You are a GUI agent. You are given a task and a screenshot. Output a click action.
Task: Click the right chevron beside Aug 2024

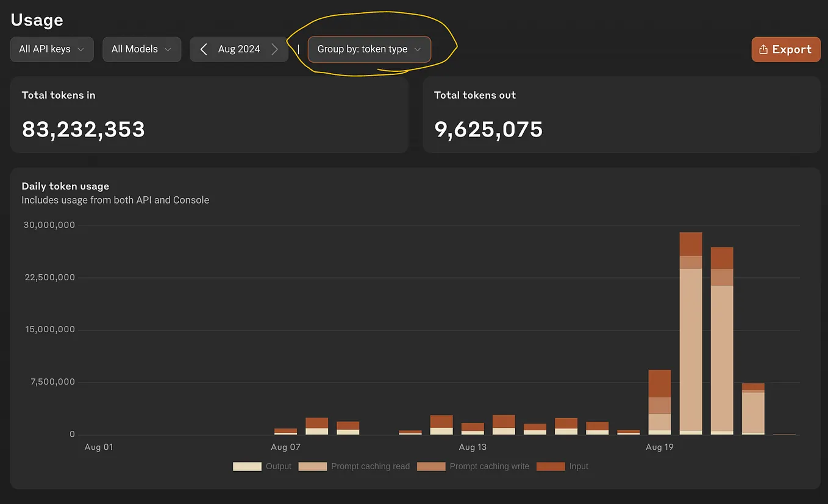[275, 49]
